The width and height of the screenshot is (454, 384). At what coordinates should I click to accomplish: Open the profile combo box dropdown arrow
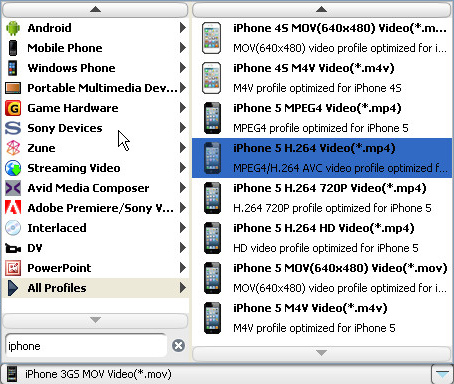442,374
